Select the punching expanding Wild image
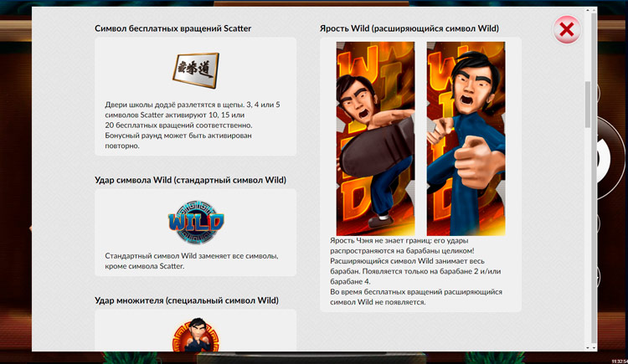Viewport: 628px width, 364px height. pos(466,138)
